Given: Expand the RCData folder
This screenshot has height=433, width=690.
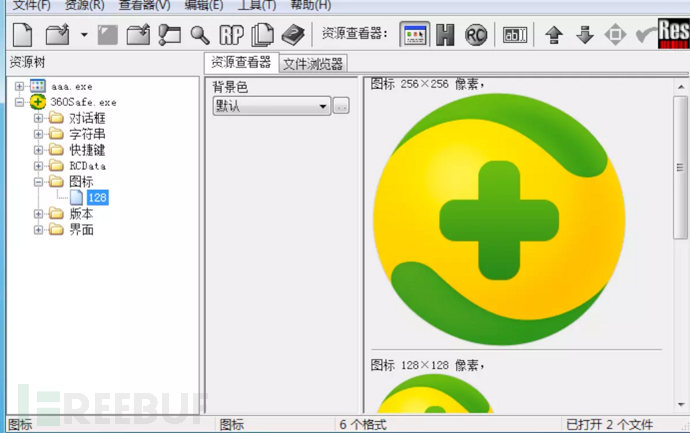Looking at the screenshot, I should coord(38,166).
